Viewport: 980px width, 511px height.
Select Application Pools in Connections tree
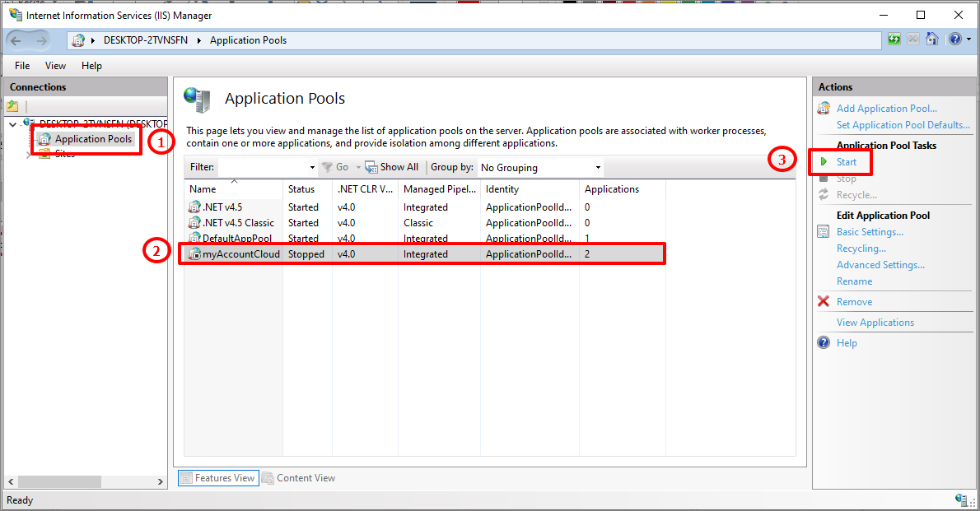click(x=93, y=139)
